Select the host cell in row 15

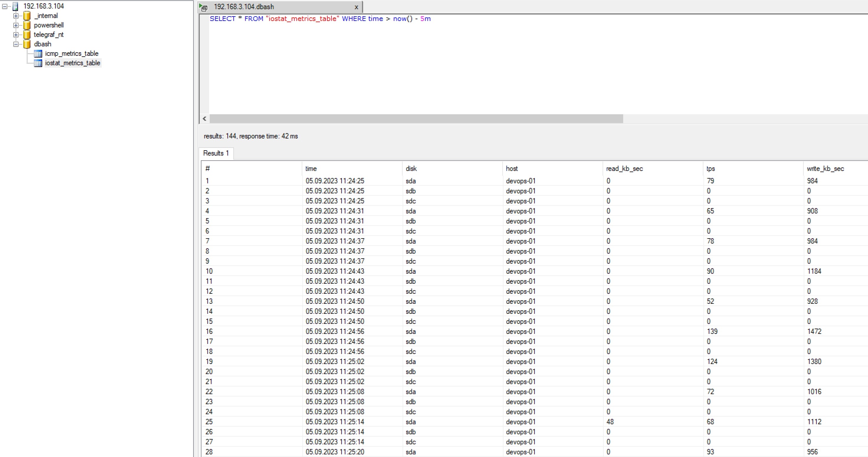tap(521, 321)
